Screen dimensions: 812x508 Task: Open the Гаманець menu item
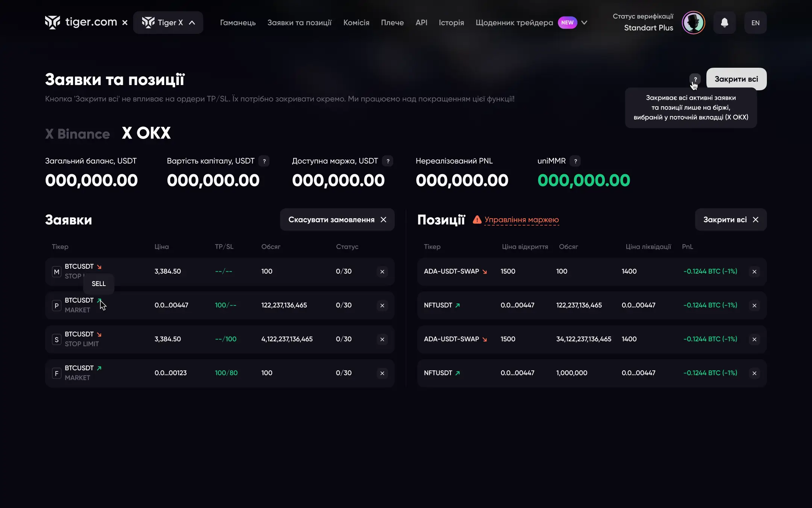[x=238, y=23]
